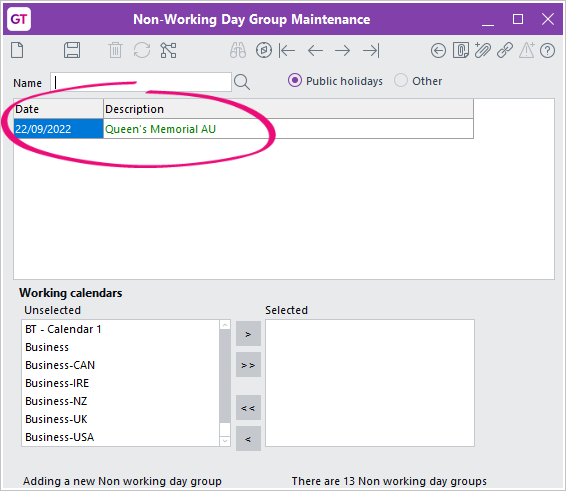
Task: Click the Next record right arrow
Action: (x=343, y=51)
